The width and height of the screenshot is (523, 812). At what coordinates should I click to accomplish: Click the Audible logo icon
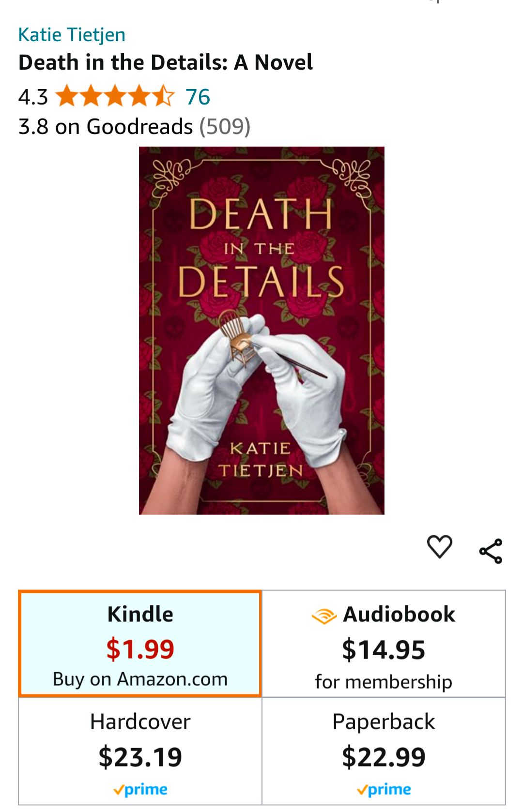pyautogui.click(x=324, y=616)
